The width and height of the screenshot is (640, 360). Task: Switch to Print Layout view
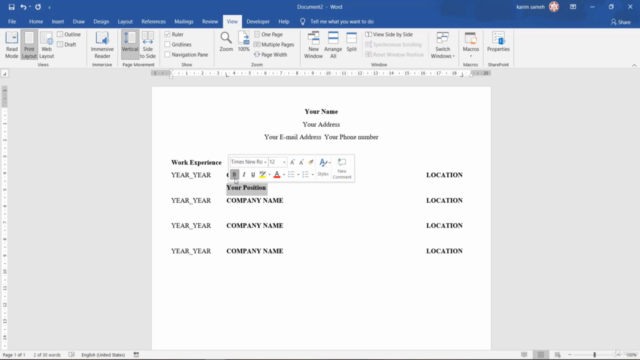(29, 44)
